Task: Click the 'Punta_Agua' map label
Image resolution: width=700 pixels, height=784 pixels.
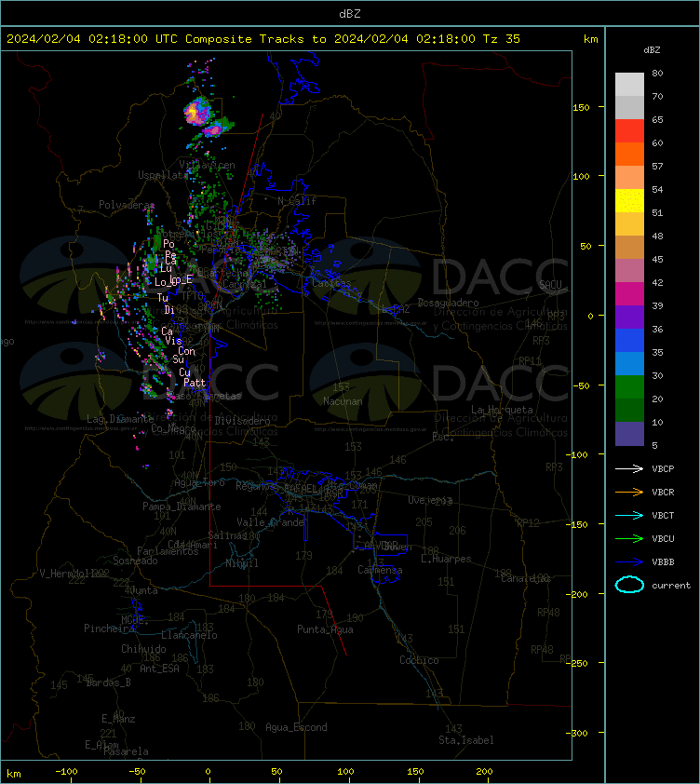Action: tap(325, 629)
